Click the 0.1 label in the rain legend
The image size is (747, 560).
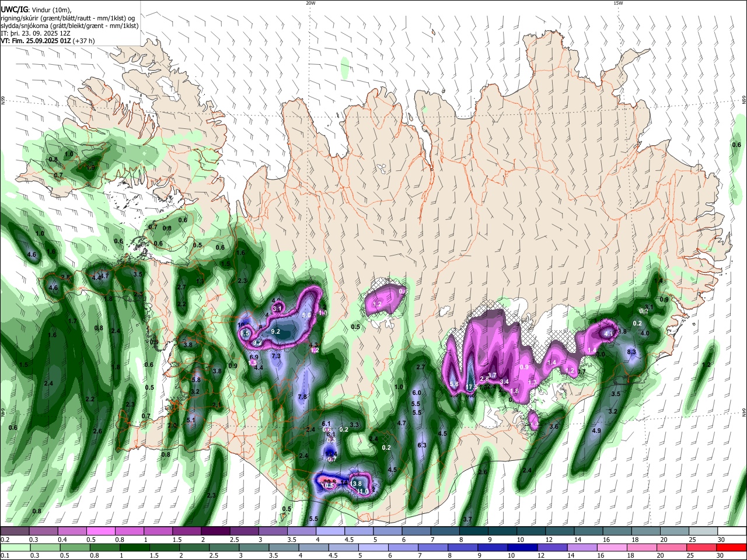point(5,555)
